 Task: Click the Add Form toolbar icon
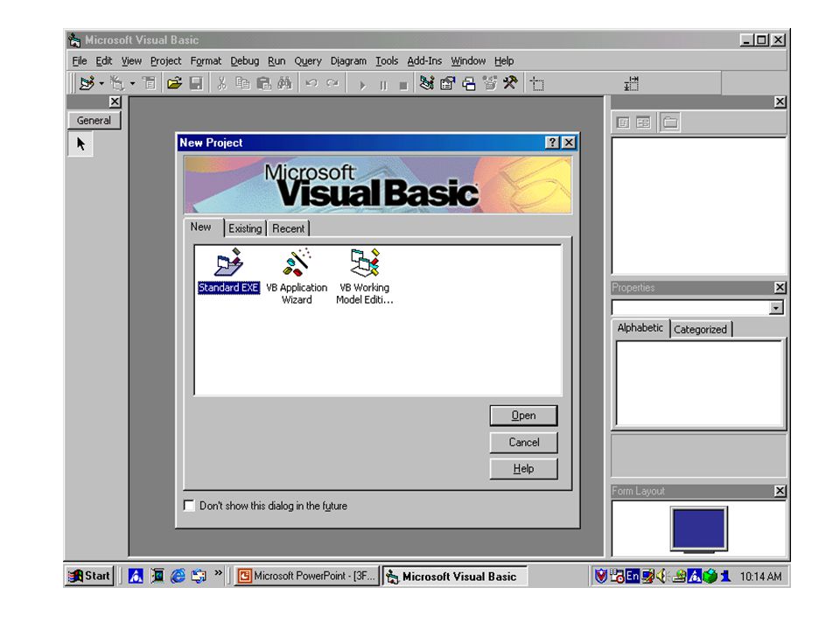(x=116, y=83)
